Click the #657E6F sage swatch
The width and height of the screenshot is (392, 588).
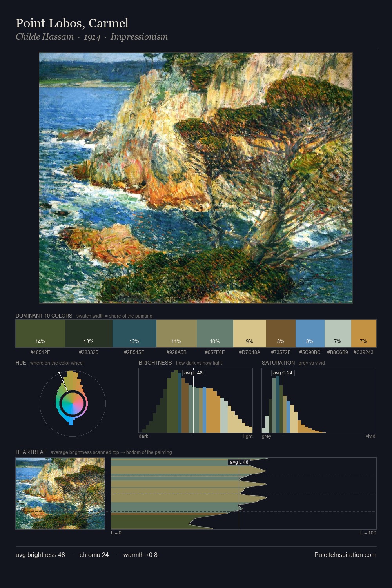click(x=215, y=334)
